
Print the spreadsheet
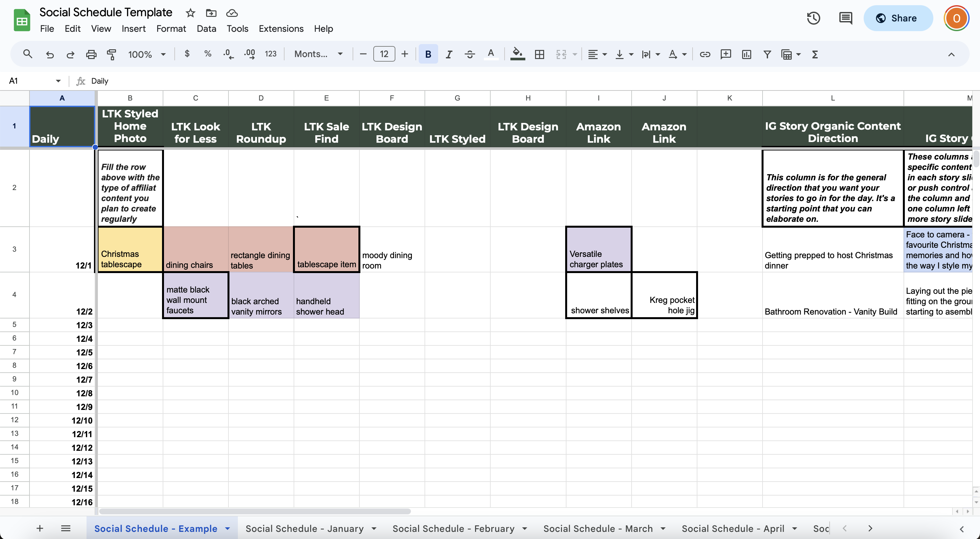[91, 54]
